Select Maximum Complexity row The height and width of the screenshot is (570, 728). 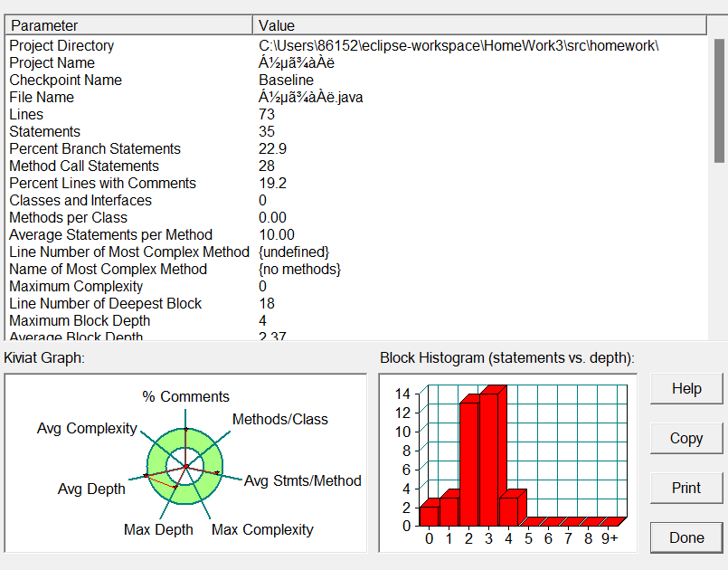[76, 286]
